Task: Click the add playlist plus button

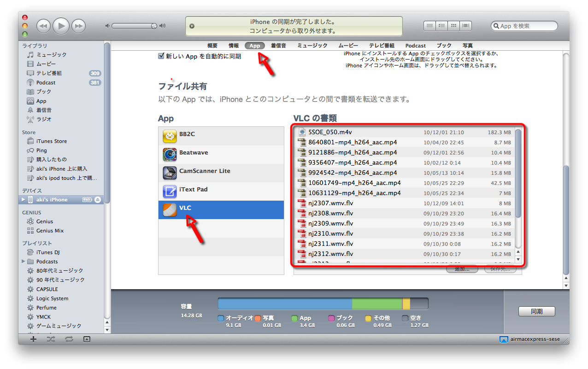Action: tap(33, 339)
